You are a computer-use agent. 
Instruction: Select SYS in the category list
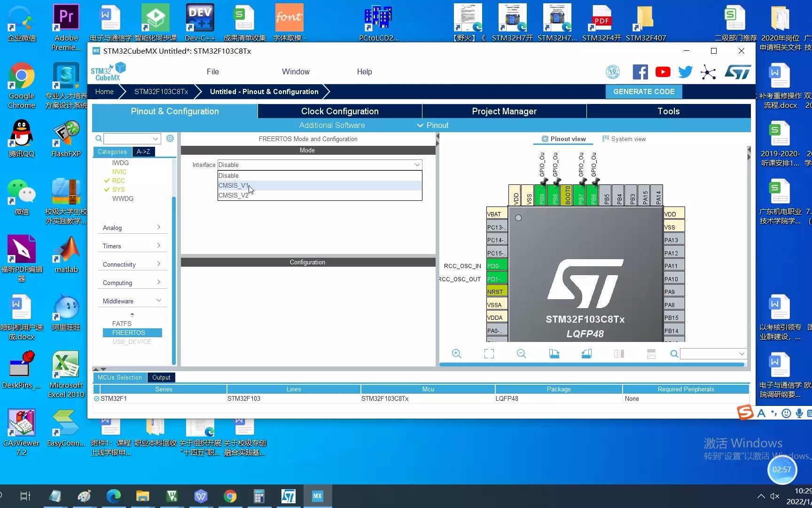(118, 190)
